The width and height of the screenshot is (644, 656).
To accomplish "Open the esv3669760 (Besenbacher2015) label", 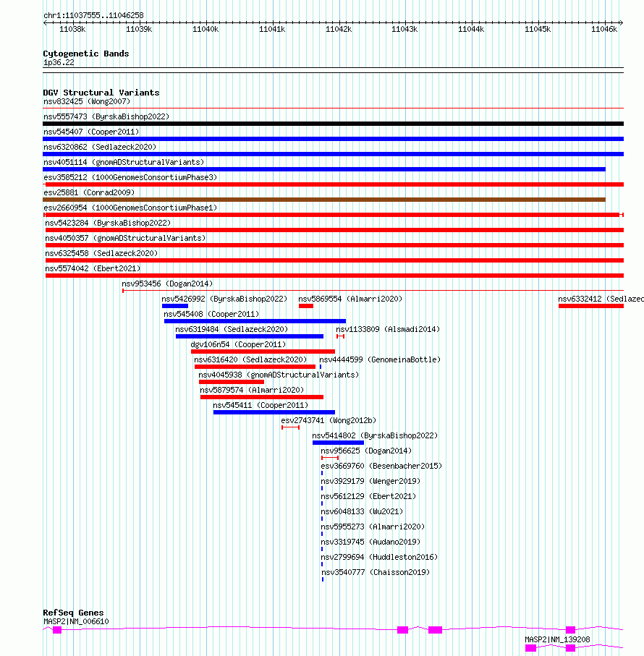I will 381,466.
